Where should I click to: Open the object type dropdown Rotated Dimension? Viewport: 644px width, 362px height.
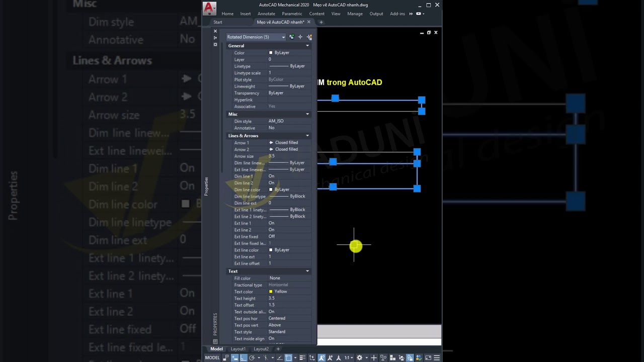point(256,37)
